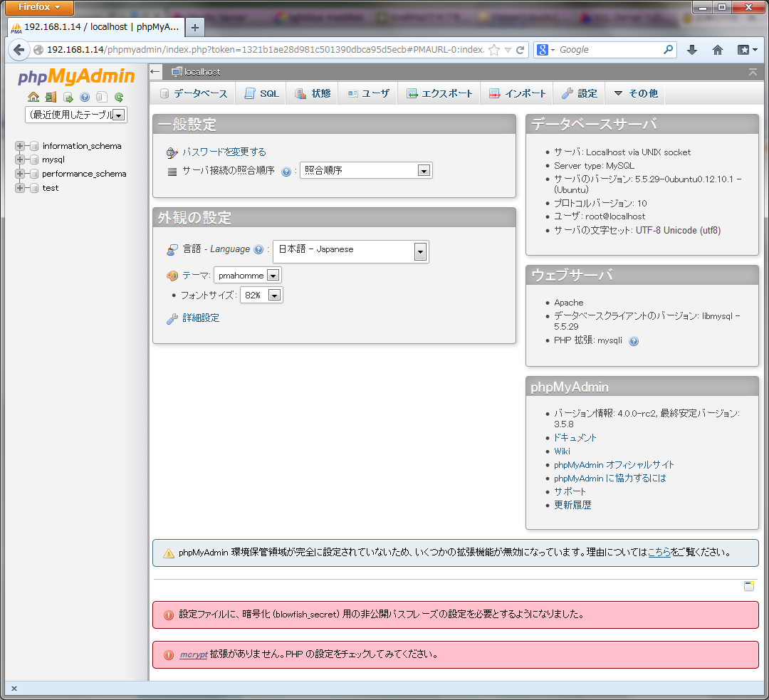This screenshot has height=700, width=769.
Task: Click the mysql database cylinder icon
Action: tap(34, 160)
